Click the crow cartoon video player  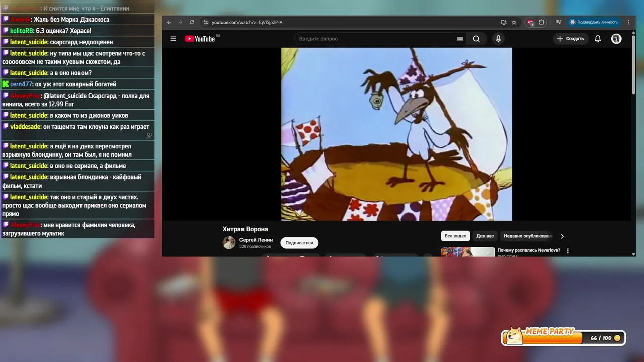pyautogui.click(x=396, y=134)
